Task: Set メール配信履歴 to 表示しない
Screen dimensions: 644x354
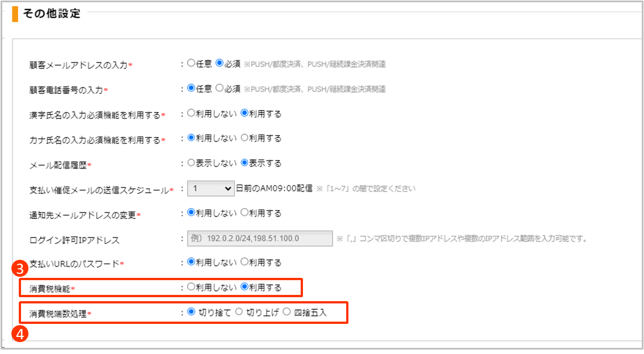Action: (x=191, y=163)
